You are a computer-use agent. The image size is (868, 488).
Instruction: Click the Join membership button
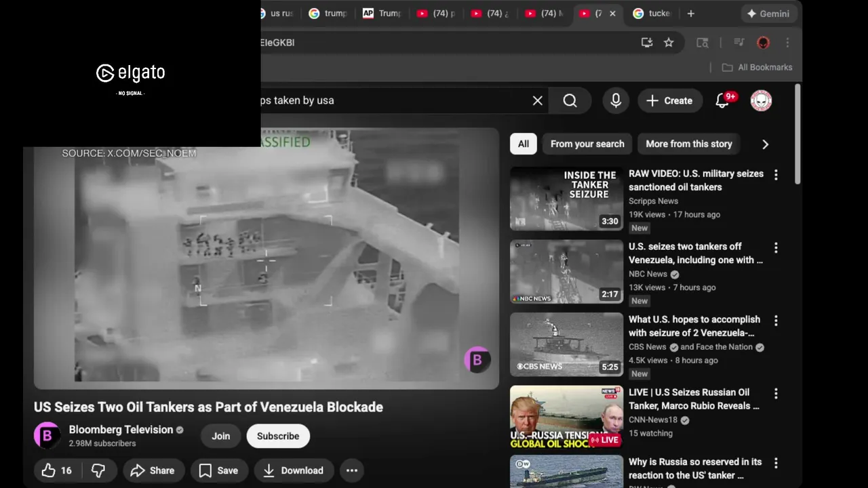pos(220,436)
